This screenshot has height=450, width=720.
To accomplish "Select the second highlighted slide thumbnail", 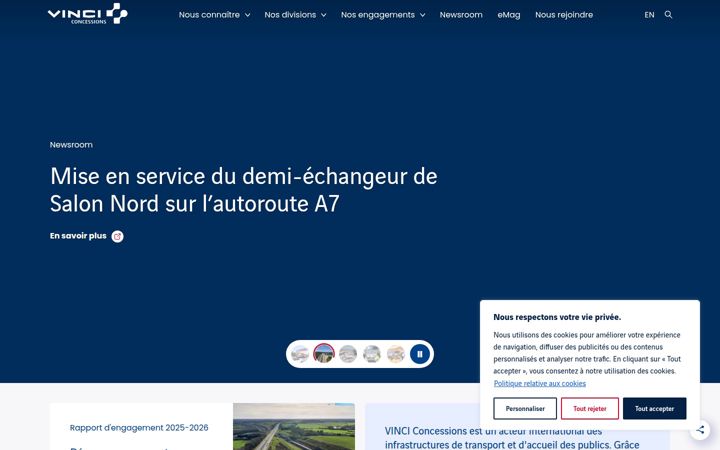I will click(x=324, y=354).
